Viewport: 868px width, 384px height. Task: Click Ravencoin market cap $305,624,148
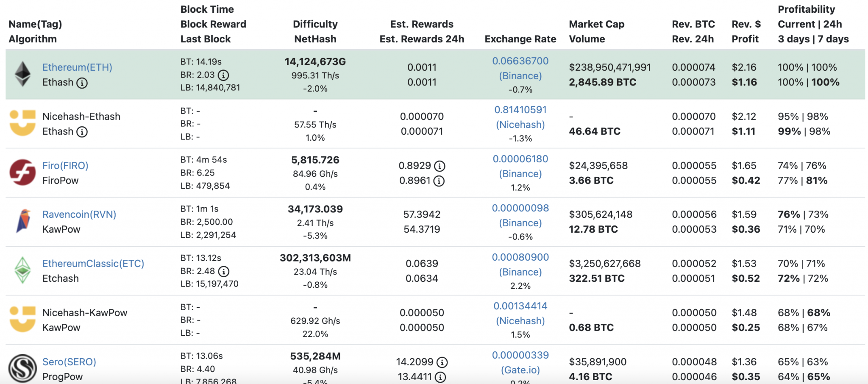[601, 214]
